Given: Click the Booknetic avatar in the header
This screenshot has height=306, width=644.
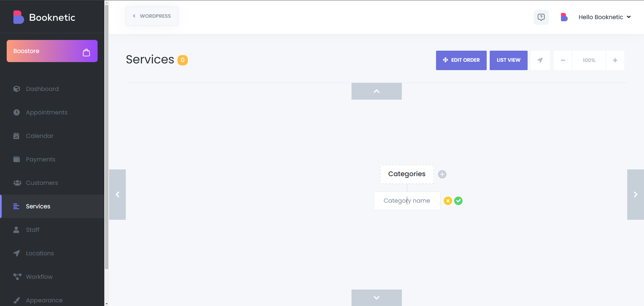Looking at the screenshot, I should click(564, 17).
